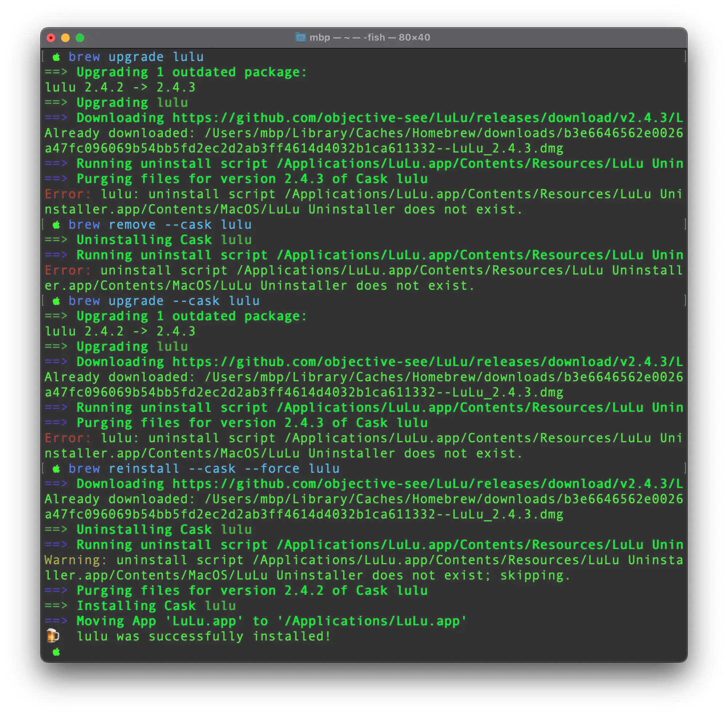
Task: Click the 'lulu was successfully installed!' message
Action: tap(203, 636)
